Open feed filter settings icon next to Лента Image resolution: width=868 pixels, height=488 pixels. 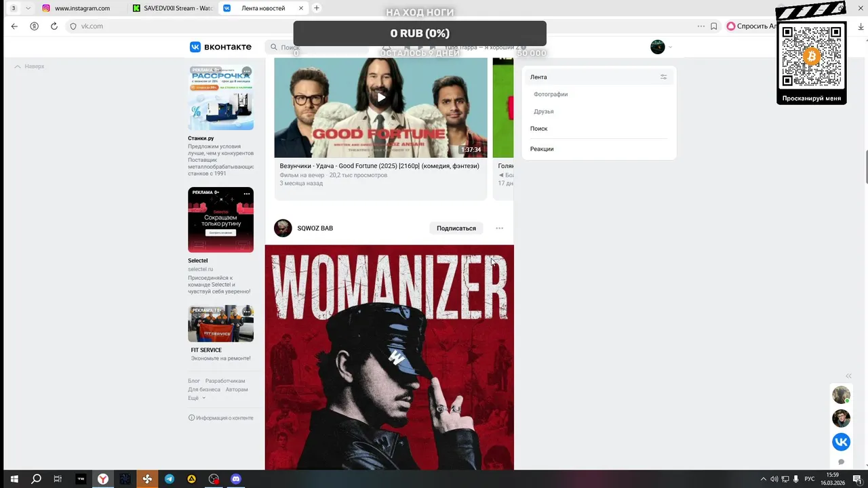pos(664,77)
